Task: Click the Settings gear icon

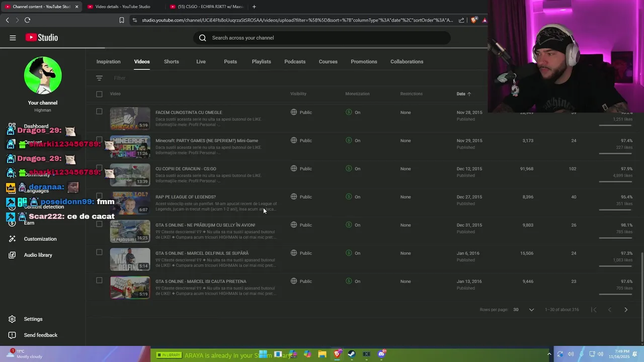Action: pos(12,319)
